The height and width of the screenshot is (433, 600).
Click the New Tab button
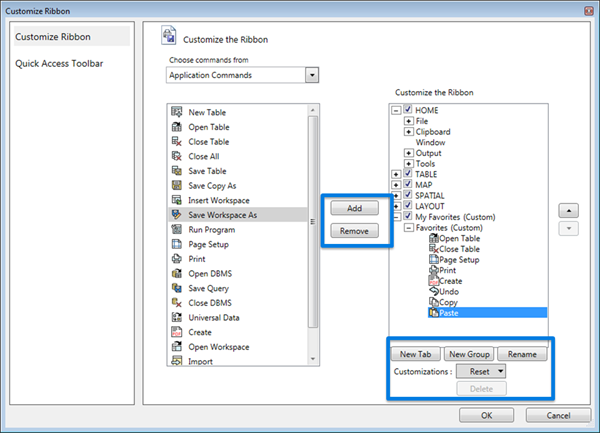tap(416, 354)
